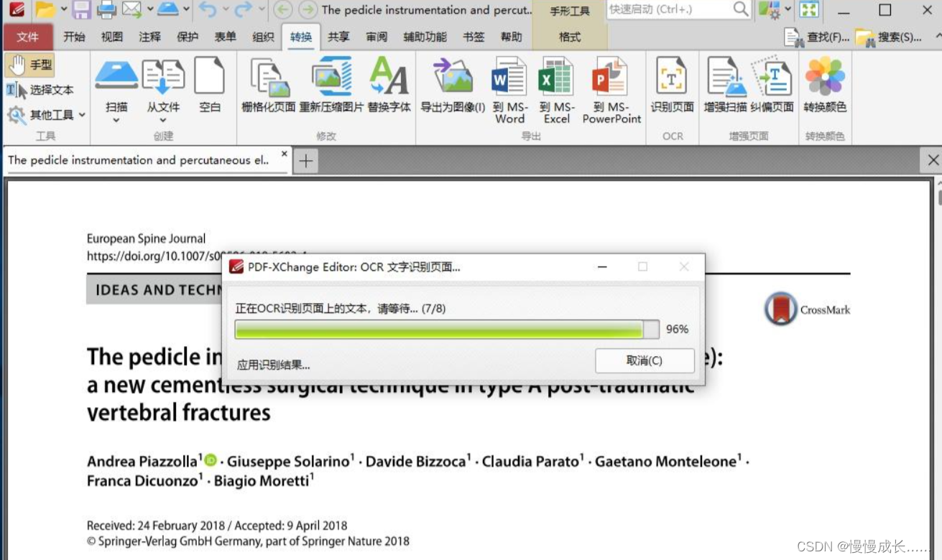The width and height of the screenshot is (942, 560).
Task: Expand the Scan (扫描) dropdown chevron
Action: [116, 120]
